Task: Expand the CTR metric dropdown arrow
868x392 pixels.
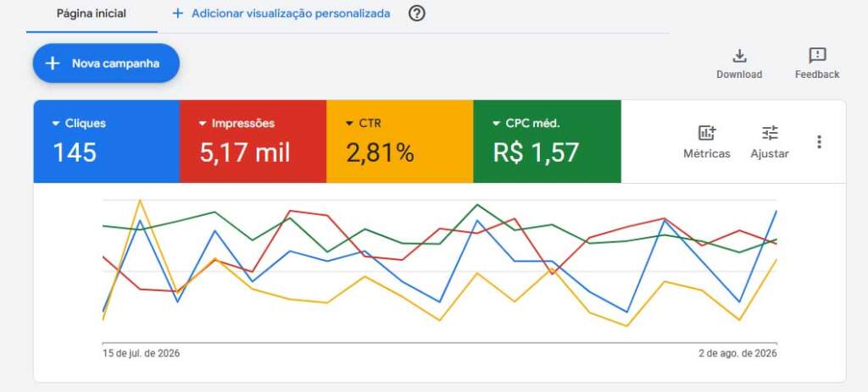Action: [349, 124]
